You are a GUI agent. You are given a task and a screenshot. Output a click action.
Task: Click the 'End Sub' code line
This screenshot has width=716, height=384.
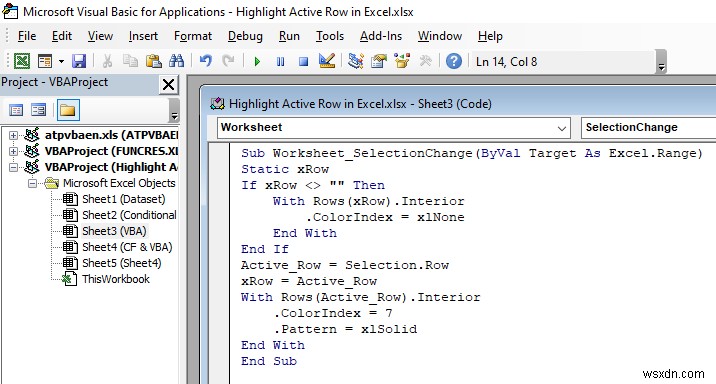click(x=269, y=361)
